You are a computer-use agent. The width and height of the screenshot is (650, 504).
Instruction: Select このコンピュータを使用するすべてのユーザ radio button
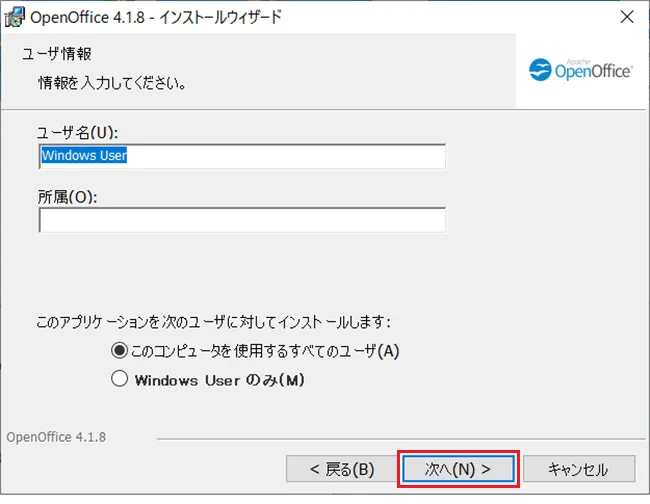pyautogui.click(x=119, y=351)
